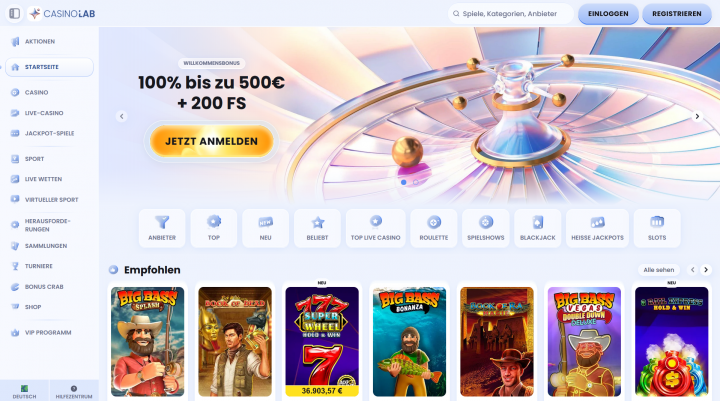720x401 pixels.
Task: Choose the Heisse Jackpots category
Action: tap(597, 228)
